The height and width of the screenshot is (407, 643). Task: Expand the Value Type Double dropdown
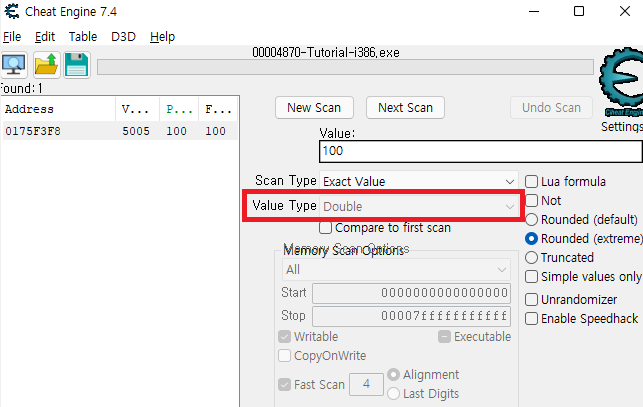(419, 206)
